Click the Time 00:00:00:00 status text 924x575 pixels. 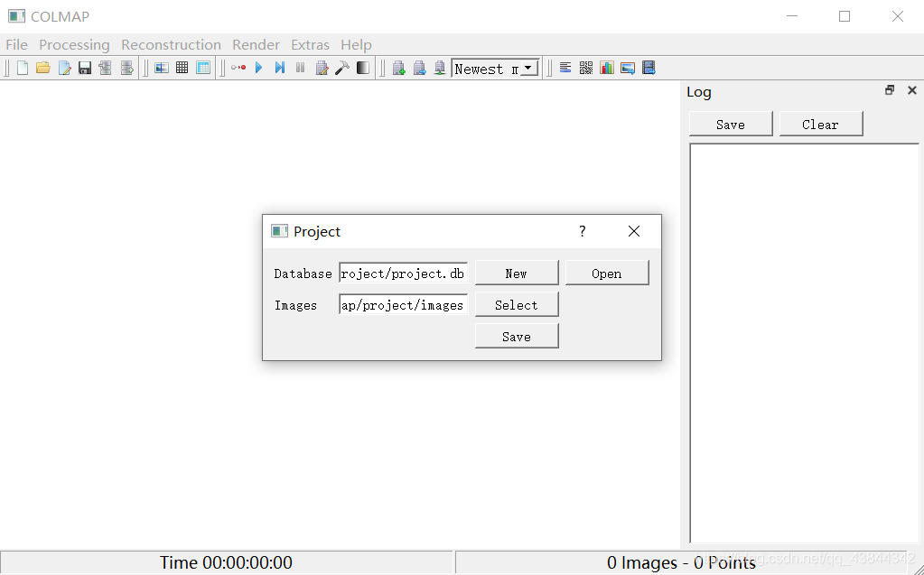(x=227, y=562)
